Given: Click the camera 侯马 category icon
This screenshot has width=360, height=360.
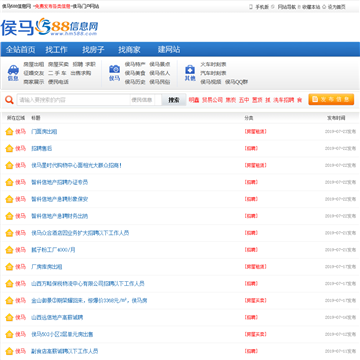Looking at the screenshot, I should pyautogui.click(x=114, y=69).
